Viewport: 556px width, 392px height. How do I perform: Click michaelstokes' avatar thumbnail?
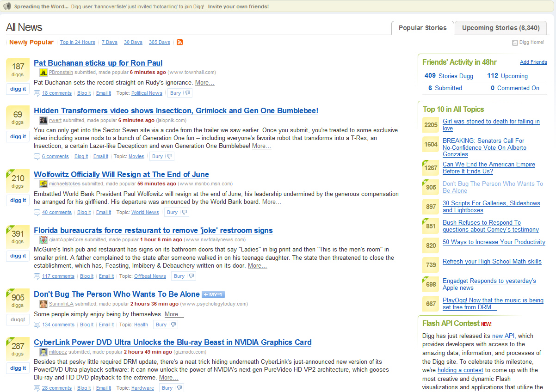pyautogui.click(x=43, y=184)
